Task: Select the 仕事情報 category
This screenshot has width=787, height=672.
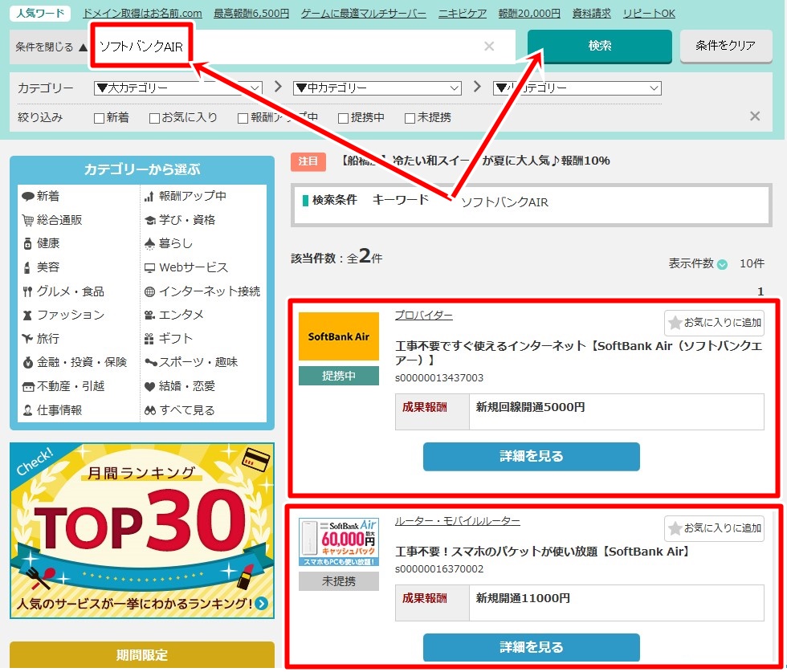Action: click(x=59, y=410)
